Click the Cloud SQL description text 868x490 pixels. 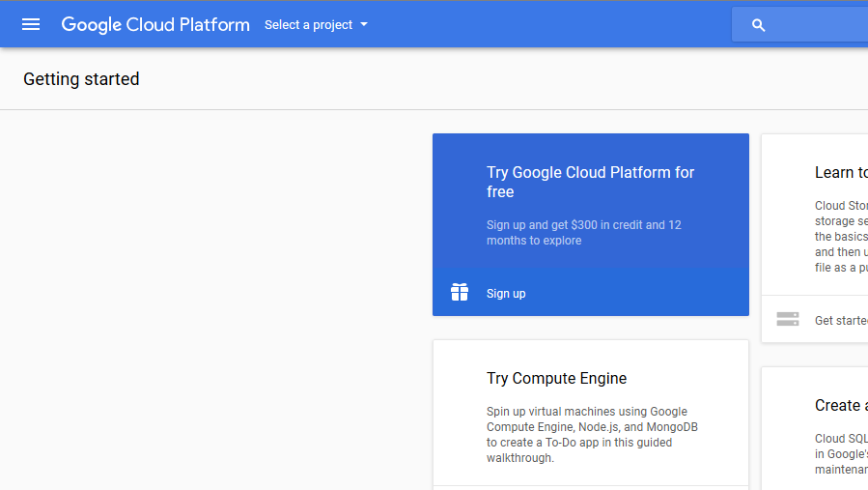(841, 454)
